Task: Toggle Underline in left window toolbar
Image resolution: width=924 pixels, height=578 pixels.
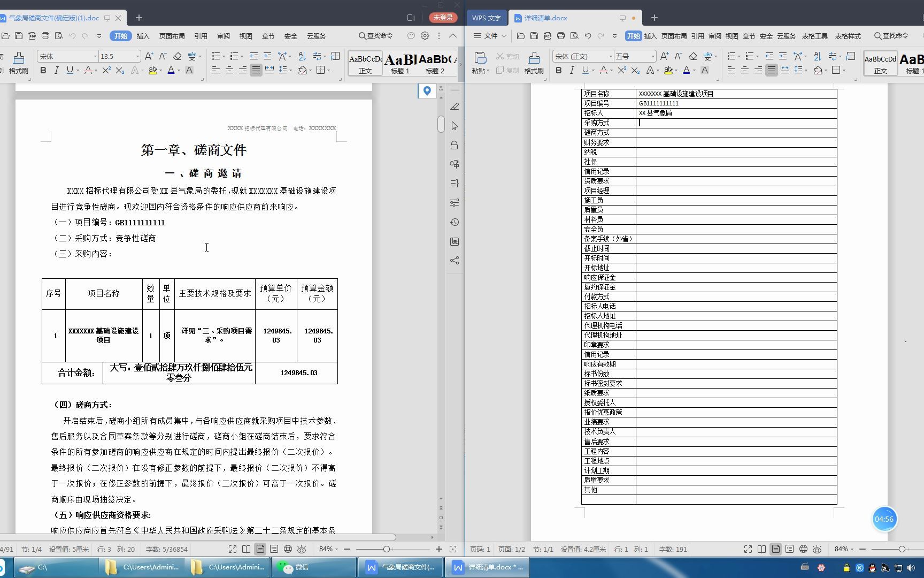Action: [x=70, y=71]
